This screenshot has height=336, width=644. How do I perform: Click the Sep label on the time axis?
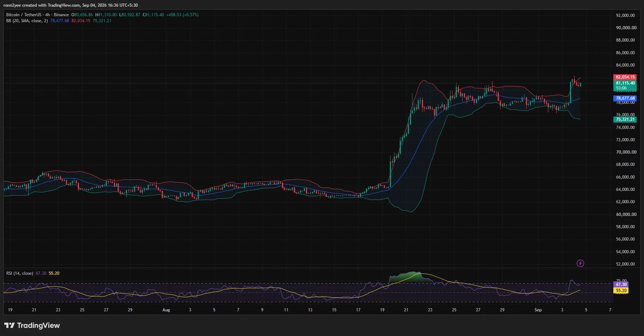coord(538,310)
